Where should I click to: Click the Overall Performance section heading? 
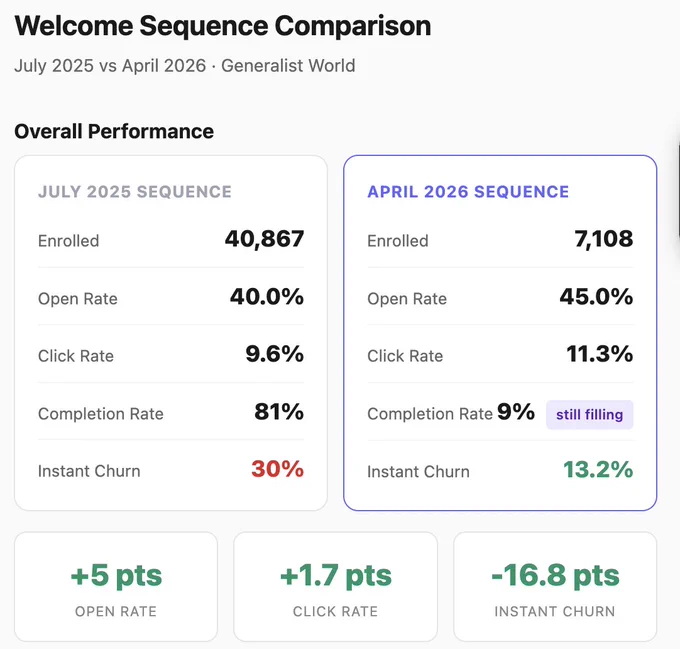(x=114, y=131)
